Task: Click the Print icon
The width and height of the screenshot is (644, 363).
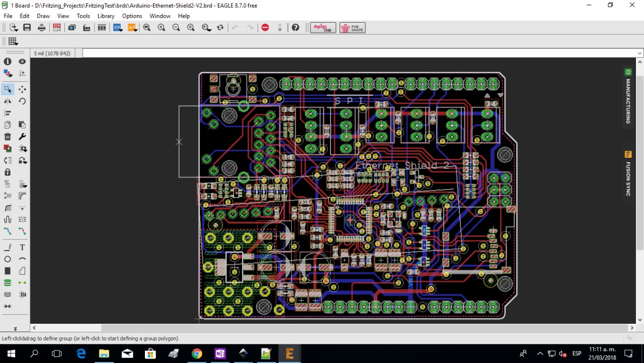Action: coord(42,28)
